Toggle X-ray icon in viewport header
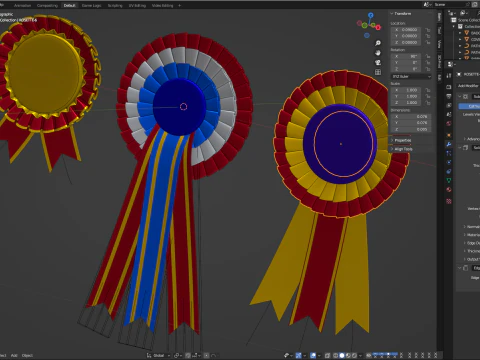Viewport: 480px width, 360px height. [327, 355]
